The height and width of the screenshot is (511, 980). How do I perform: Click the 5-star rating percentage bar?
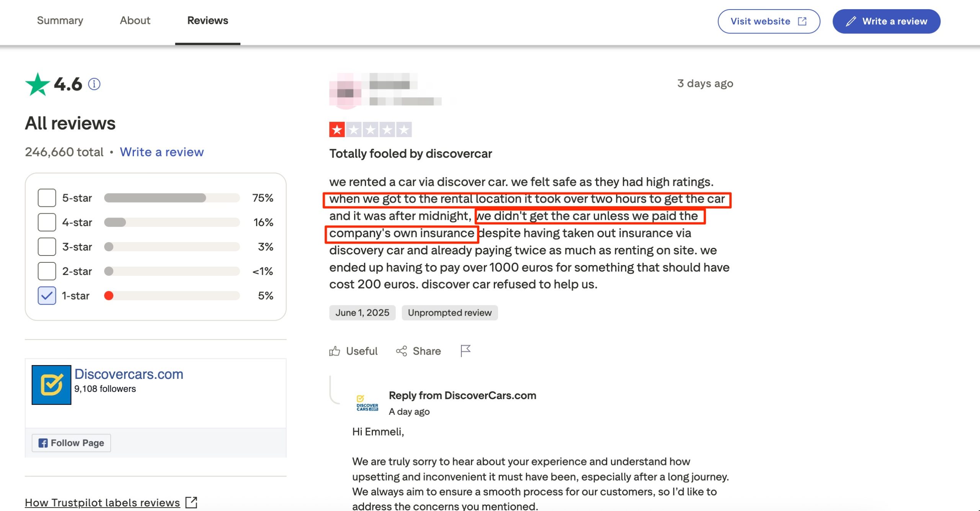point(171,198)
